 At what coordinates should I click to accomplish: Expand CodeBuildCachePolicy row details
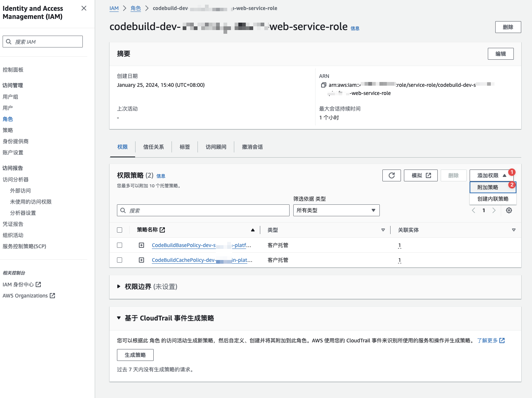click(141, 260)
